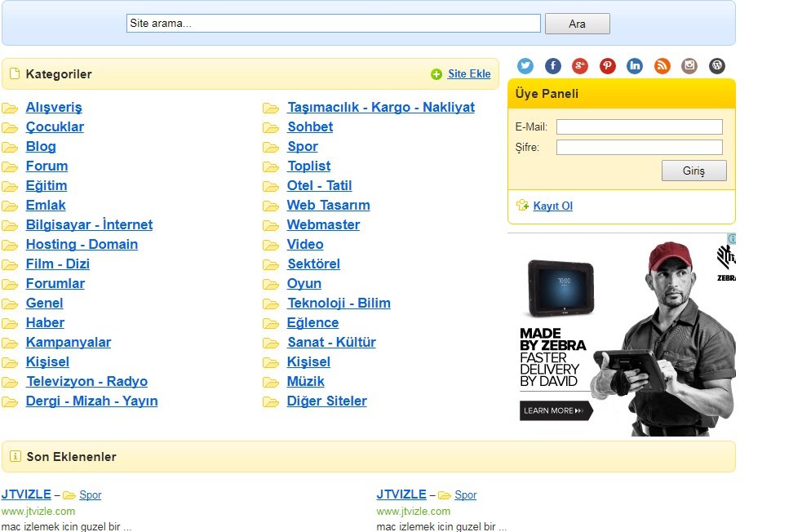Open the RSS feed icon

click(662, 66)
